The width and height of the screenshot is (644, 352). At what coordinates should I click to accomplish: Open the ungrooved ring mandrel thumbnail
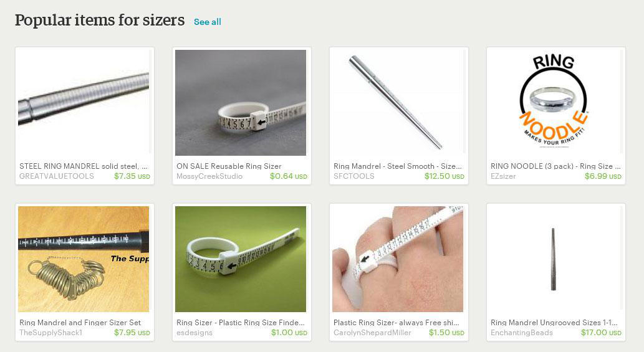pyautogui.click(x=554, y=259)
